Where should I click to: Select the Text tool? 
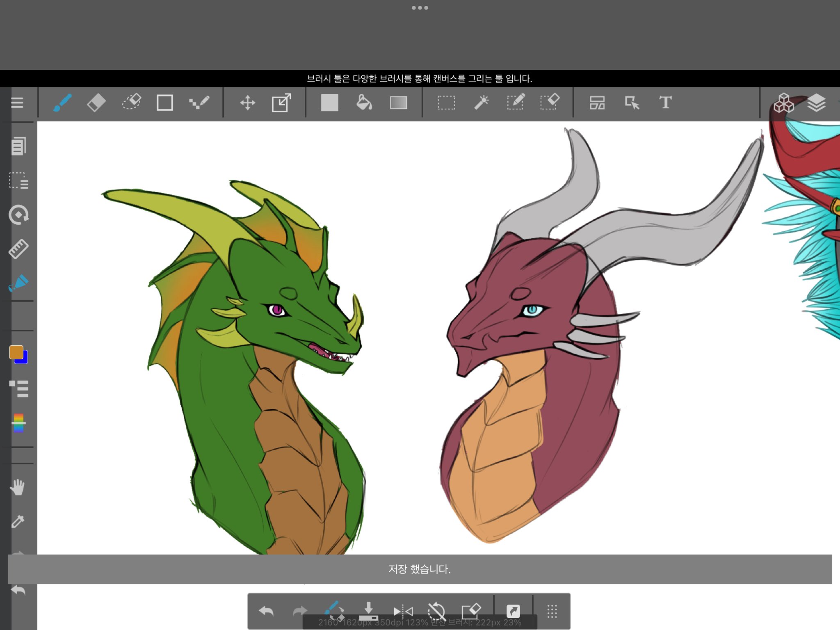click(x=665, y=103)
